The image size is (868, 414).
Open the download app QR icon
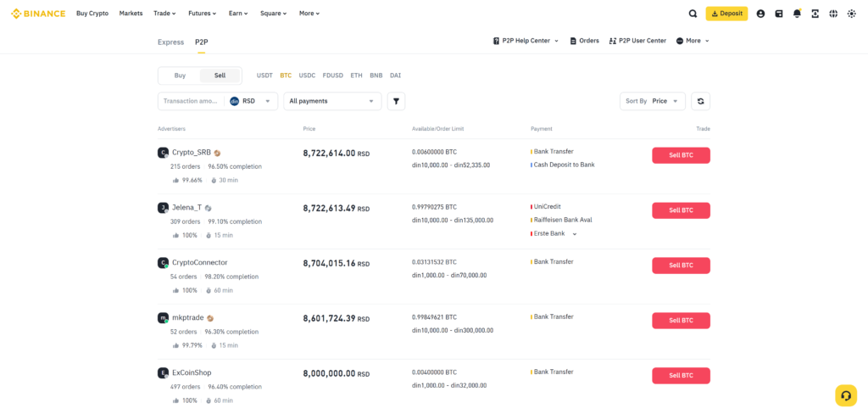click(815, 14)
